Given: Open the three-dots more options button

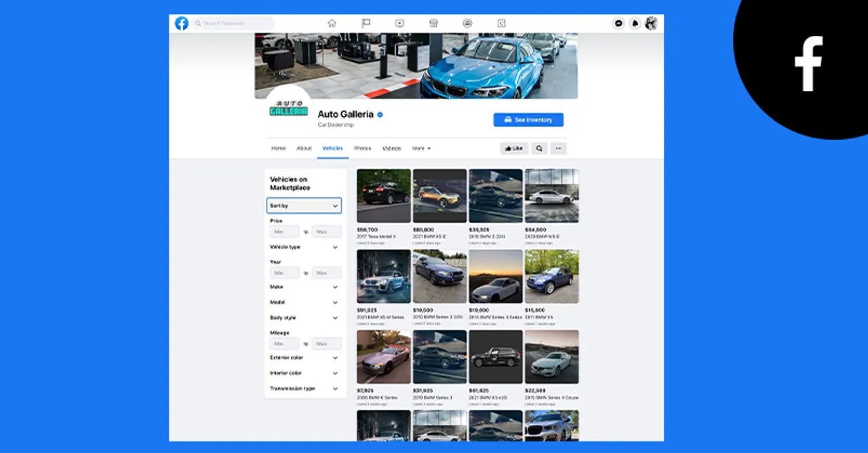Looking at the screenshot, I should [559, 148].
